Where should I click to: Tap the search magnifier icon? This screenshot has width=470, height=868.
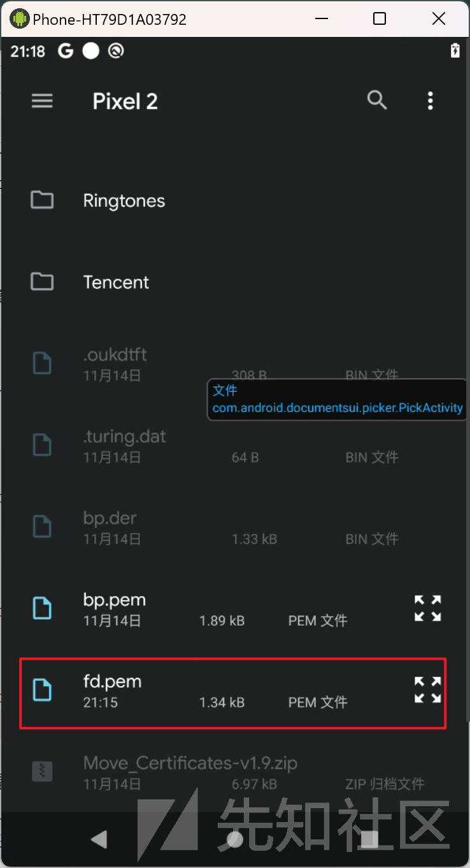(x=377, y=100)
